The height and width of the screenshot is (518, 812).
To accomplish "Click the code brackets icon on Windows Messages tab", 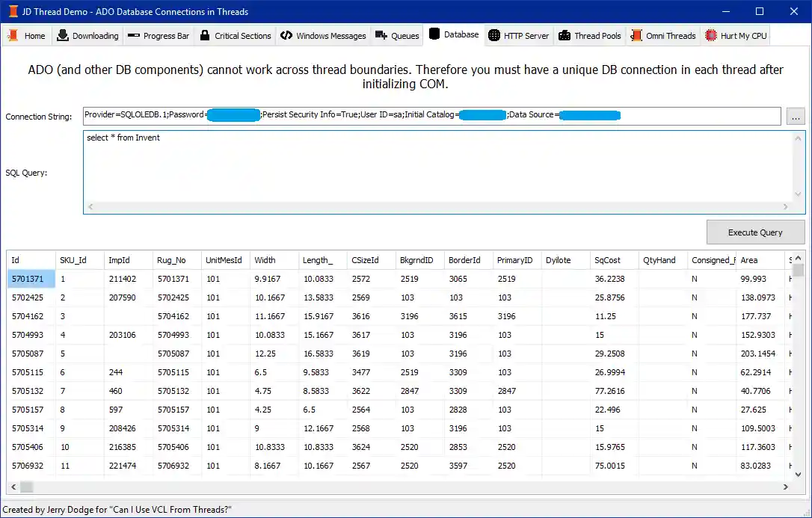I will pos(286,35).
